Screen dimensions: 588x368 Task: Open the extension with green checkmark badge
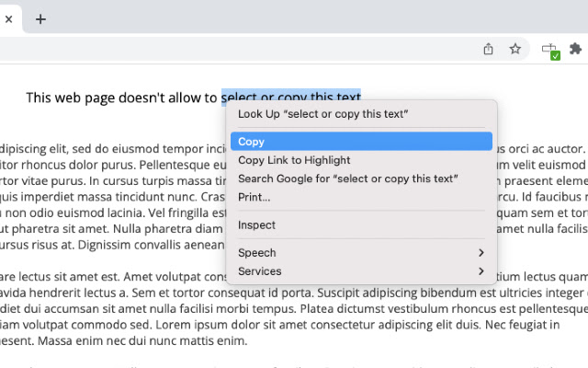pos(550,51)
